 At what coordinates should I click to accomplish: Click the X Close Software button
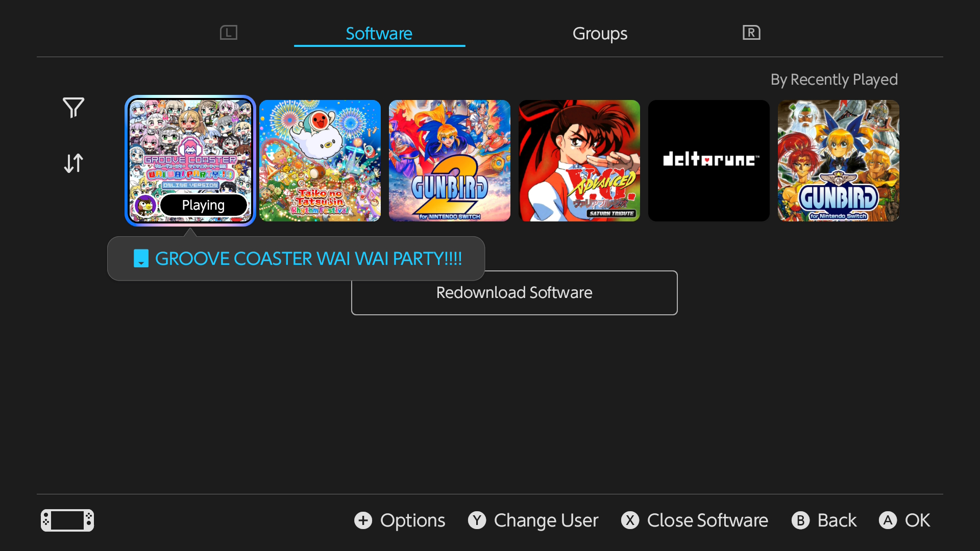pos(695,520)
